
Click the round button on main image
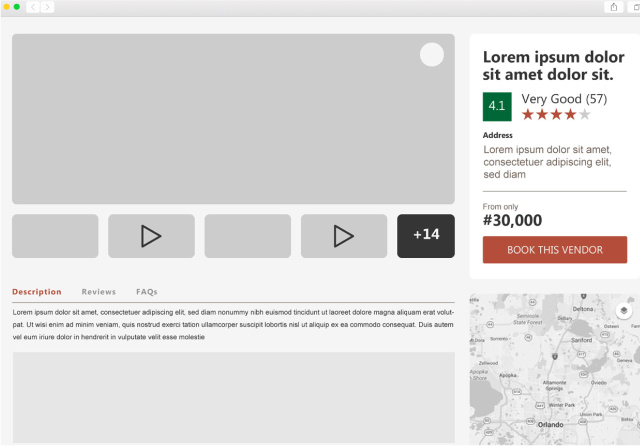pyautogui.click(x=431, y=55)
